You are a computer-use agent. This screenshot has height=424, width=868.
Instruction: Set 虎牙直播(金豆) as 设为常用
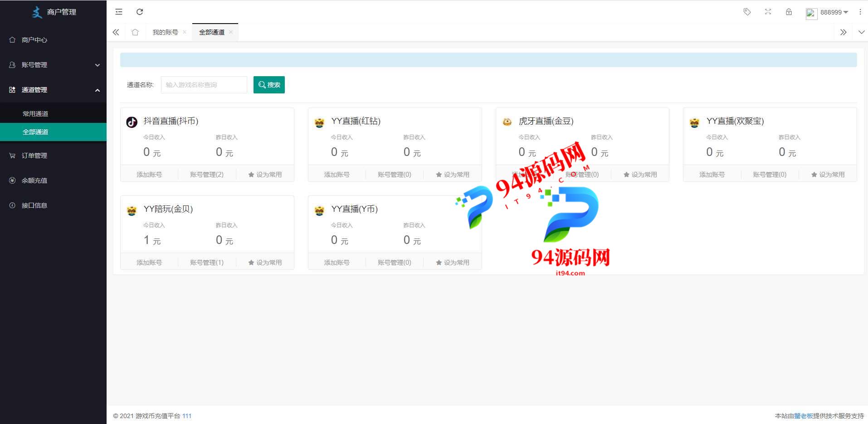640,175
